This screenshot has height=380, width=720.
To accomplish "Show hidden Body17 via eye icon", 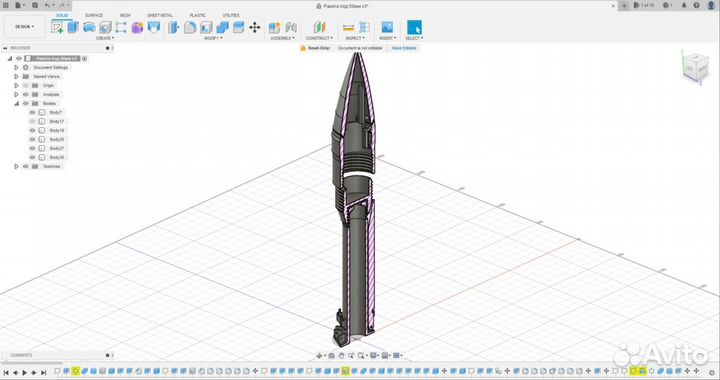I will (32, 122).
